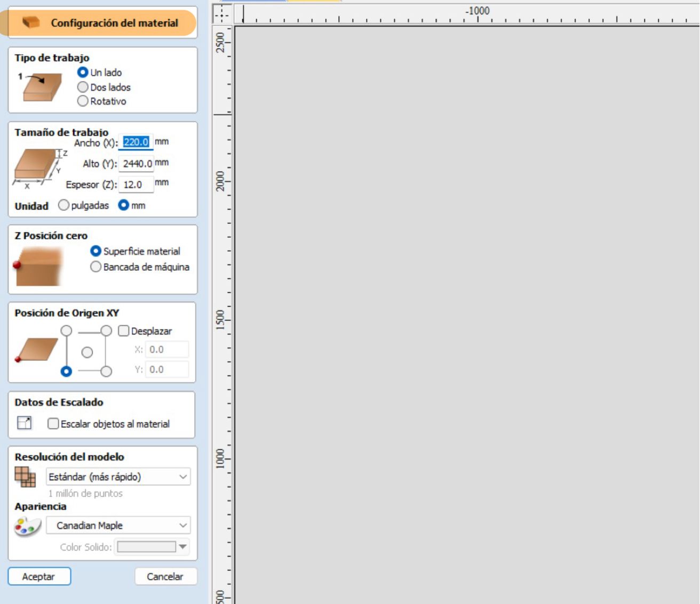Select the bottom-right XY origin position

point(106,371)
